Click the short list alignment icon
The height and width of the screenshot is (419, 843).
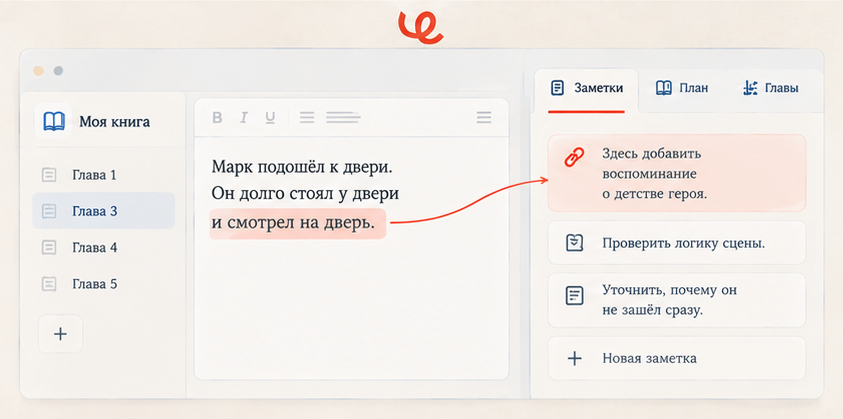tap(307, 117)
